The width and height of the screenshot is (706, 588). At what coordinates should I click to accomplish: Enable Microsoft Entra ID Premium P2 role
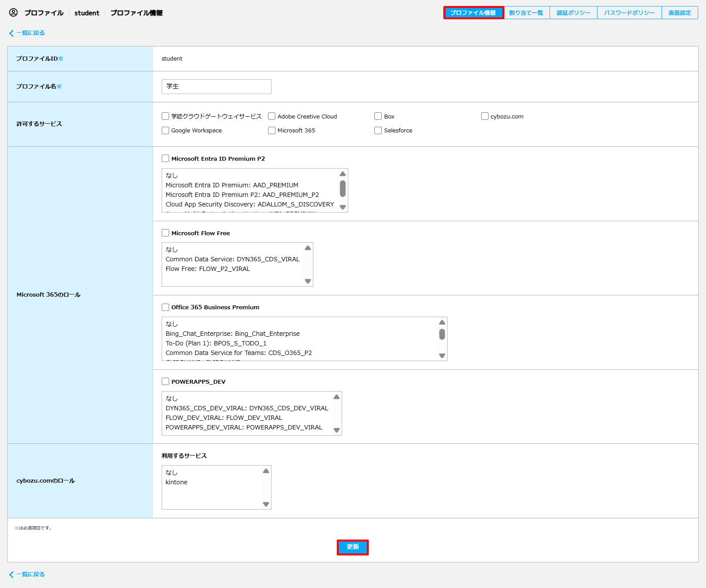165,159
